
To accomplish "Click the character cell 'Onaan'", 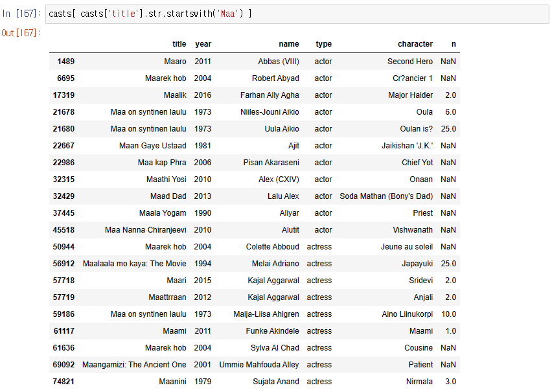I will click(421, 179).
